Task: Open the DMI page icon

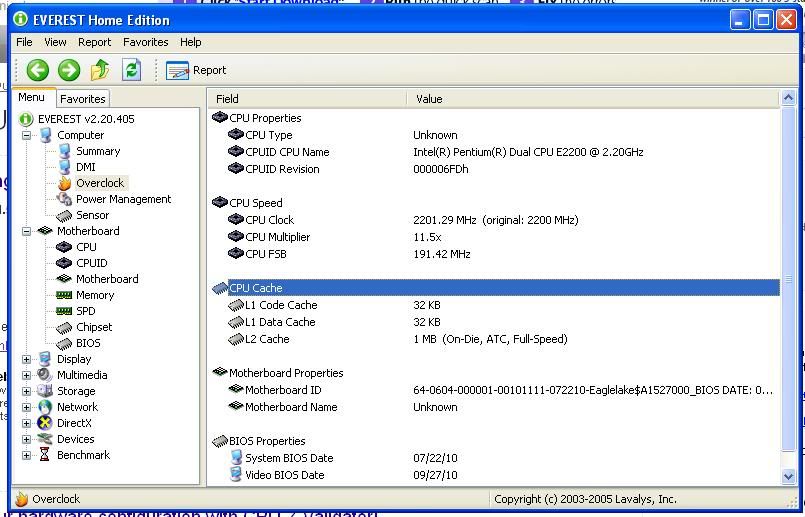Action: click(64, 167)
